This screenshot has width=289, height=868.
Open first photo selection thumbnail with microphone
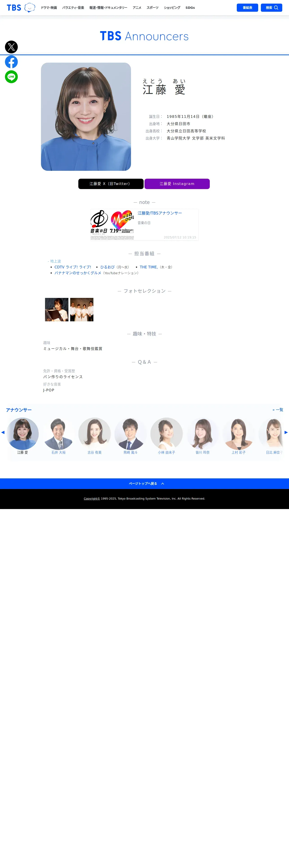coord(56,310)
